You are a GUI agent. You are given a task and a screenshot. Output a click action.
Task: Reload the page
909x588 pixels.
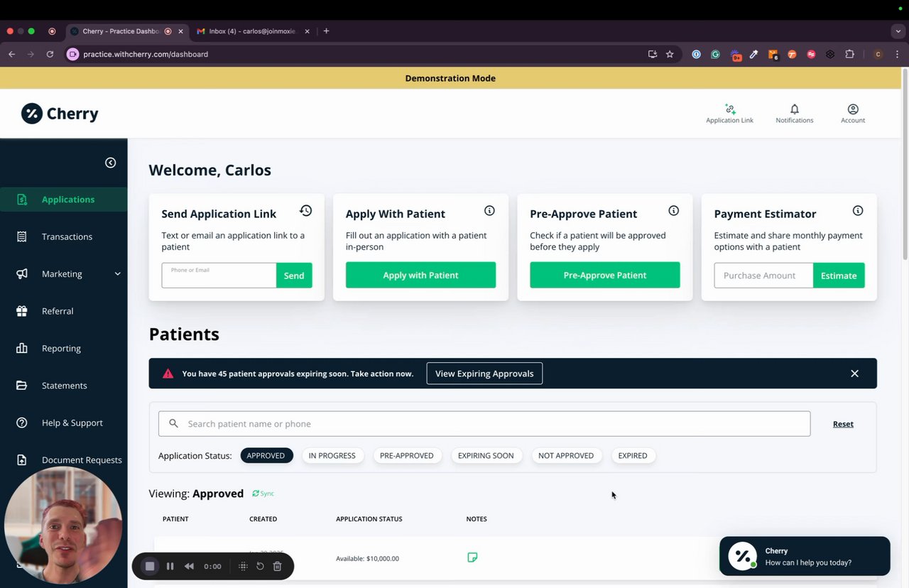50,54
